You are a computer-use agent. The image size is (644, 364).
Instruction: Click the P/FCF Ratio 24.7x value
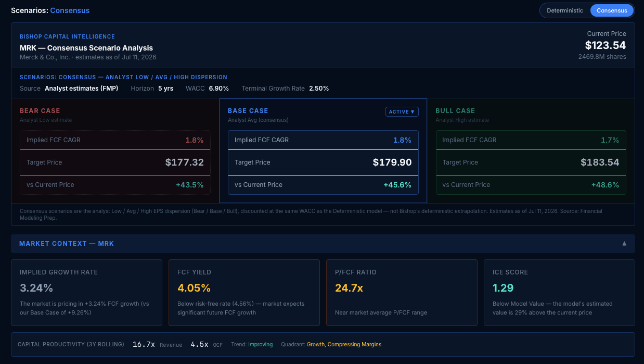pos(349,288)
